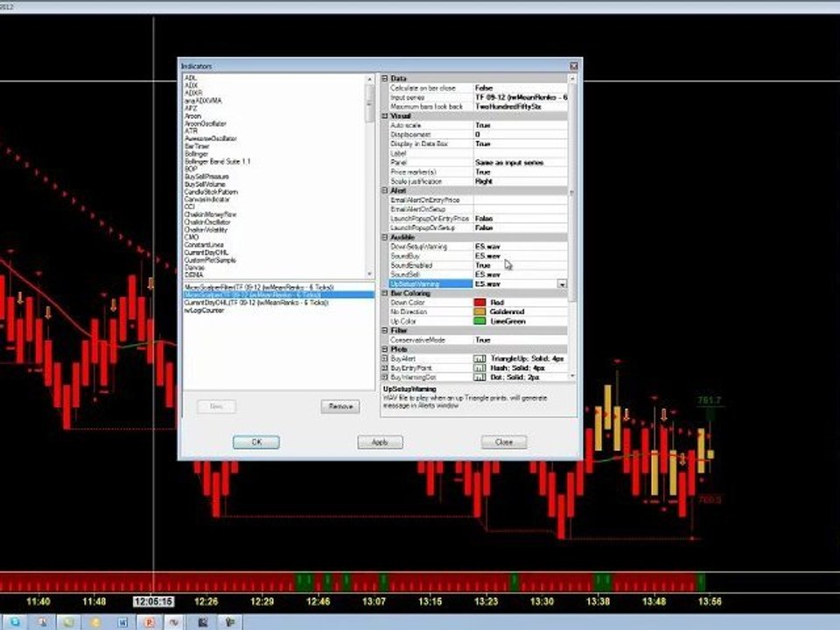
Task: Select BuySellPressure indicator
Action: click(206, 176)
